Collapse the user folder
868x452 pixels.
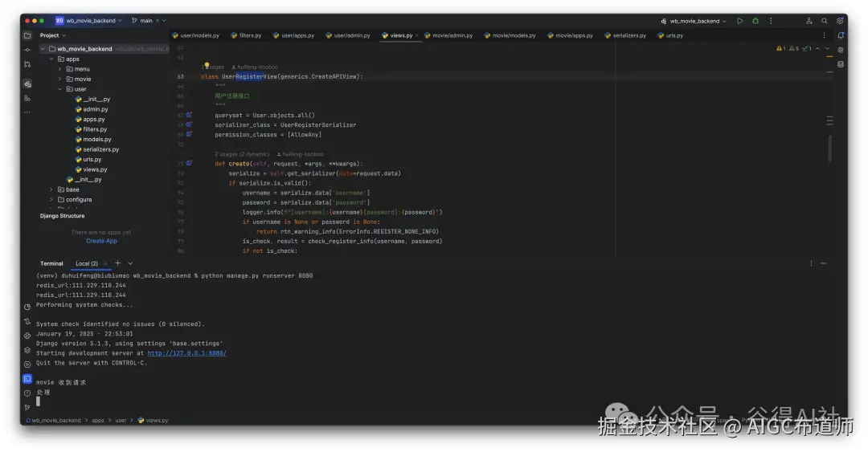click(x=59, y=89)
